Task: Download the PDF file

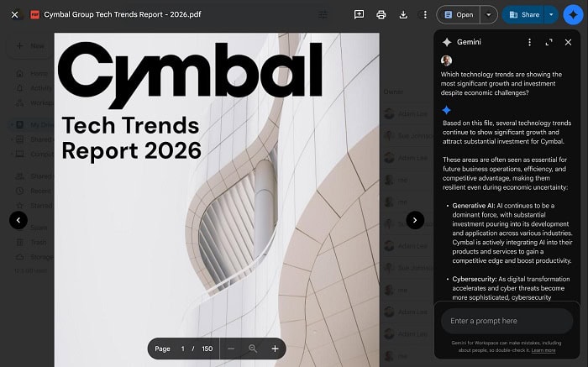Action: pyautogui.click(x=403, y=14)
